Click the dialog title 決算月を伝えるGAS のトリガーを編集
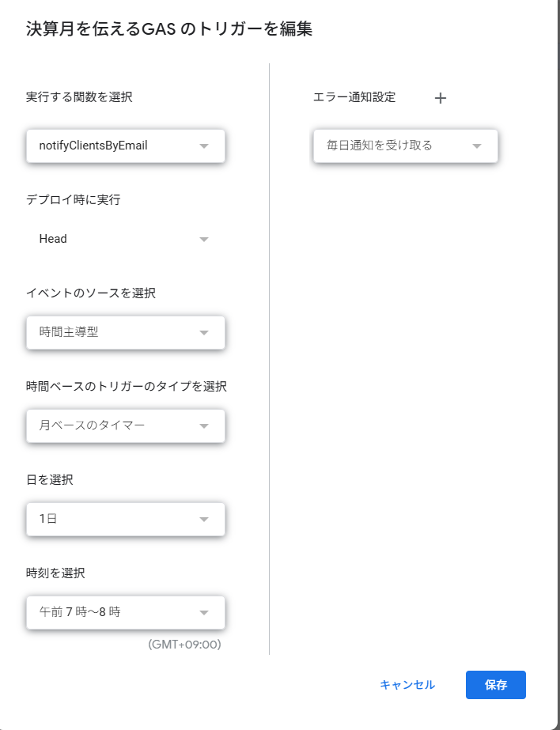Screen dimensions: 560x730 click(169, 30)
